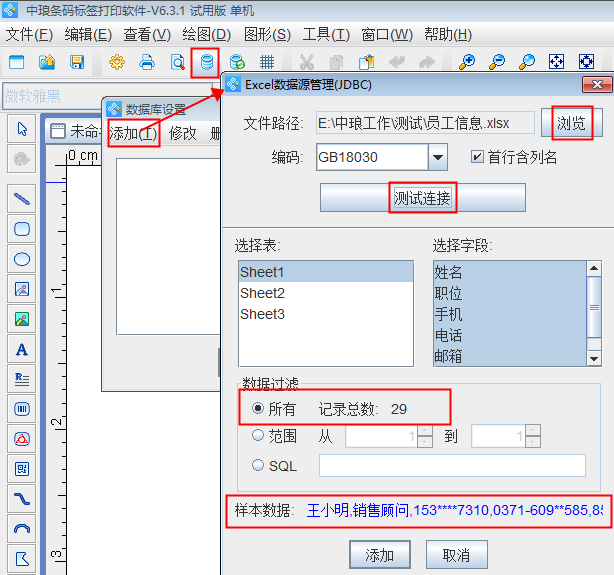Image resolution: width=614 pixels, height=575 pixels.
Task: Click the SQL query input field
Action: point(452,465)
